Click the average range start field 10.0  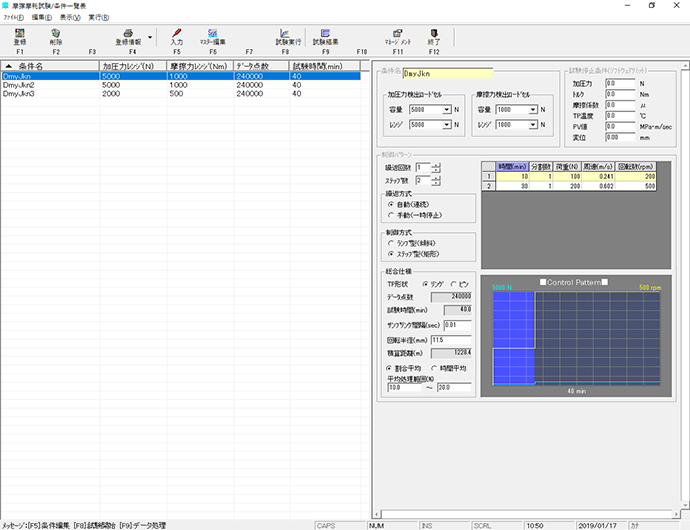(404, 388)
